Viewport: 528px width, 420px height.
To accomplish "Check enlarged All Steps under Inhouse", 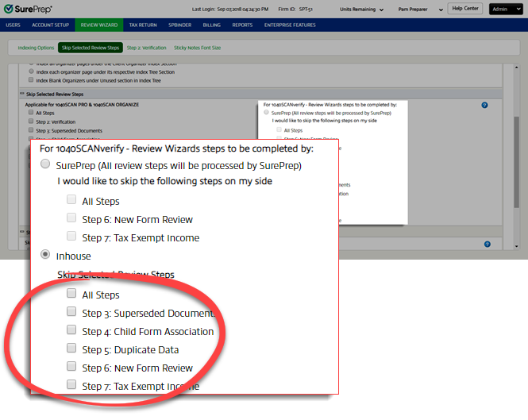I will [x=71, y=293].
